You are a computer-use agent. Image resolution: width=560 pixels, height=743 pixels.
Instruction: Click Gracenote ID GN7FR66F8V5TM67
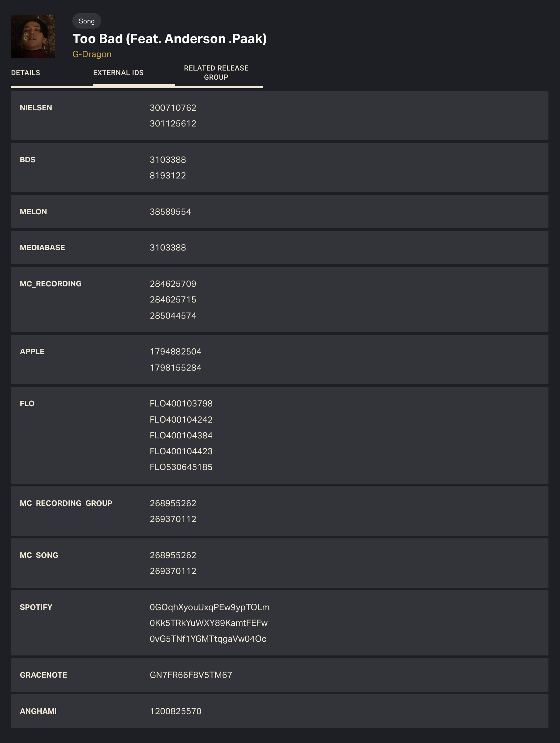(191, 675)
